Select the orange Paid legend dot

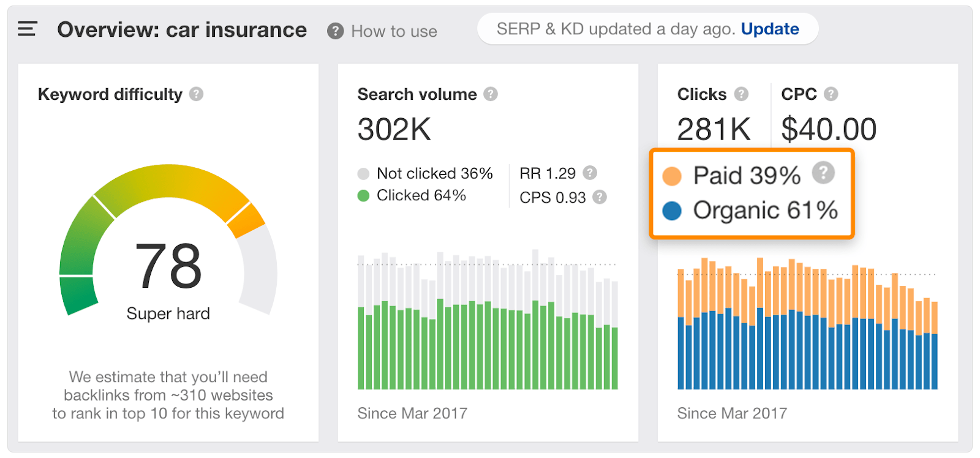[x=672, y=176]
